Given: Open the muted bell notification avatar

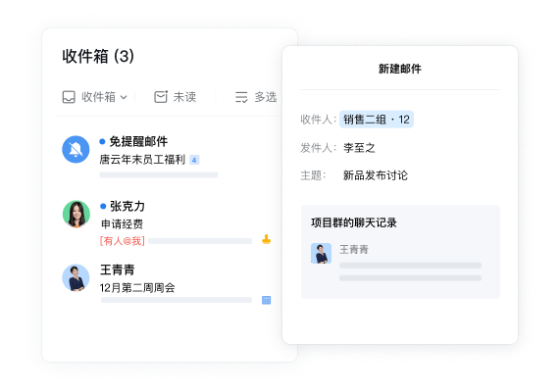Looking at the screenshot, I should [76, 149].
